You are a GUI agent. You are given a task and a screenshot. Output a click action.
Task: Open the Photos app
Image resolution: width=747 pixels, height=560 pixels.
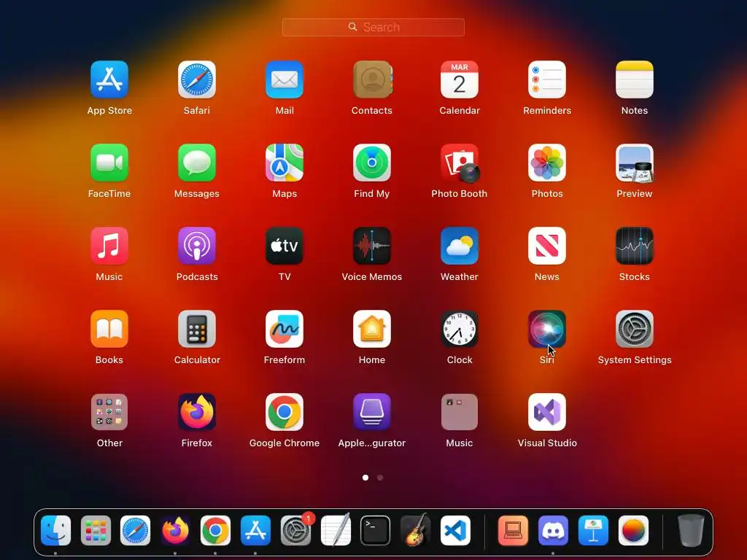(547, 163)
